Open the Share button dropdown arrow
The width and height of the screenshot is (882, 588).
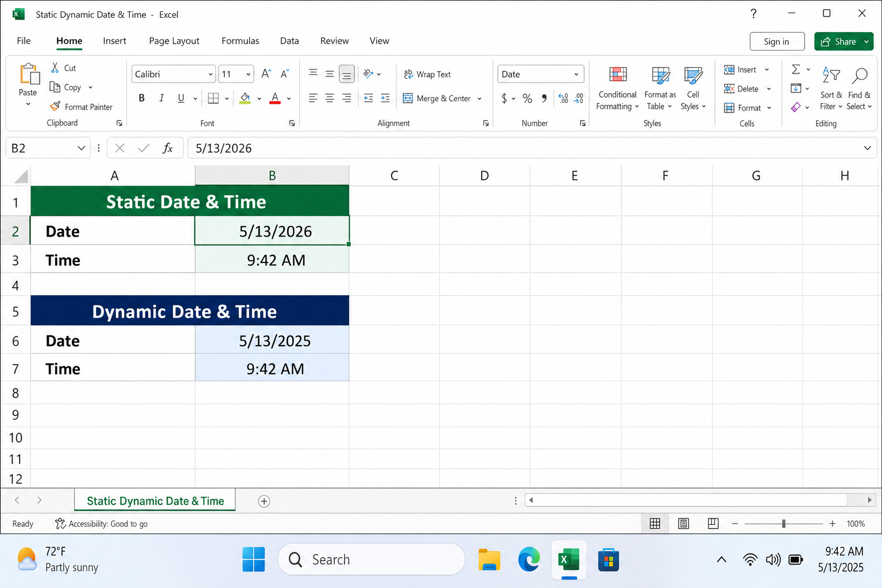[x=866, y=41]
